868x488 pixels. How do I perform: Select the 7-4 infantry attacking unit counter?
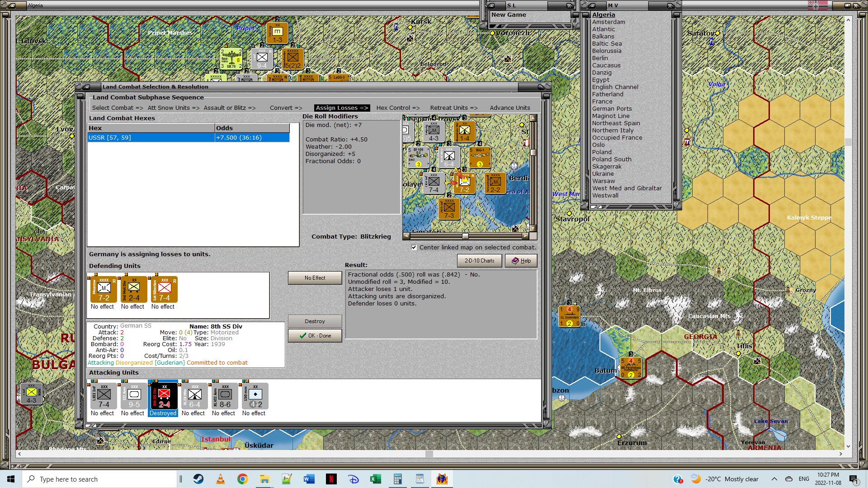[x=103, y=396]
